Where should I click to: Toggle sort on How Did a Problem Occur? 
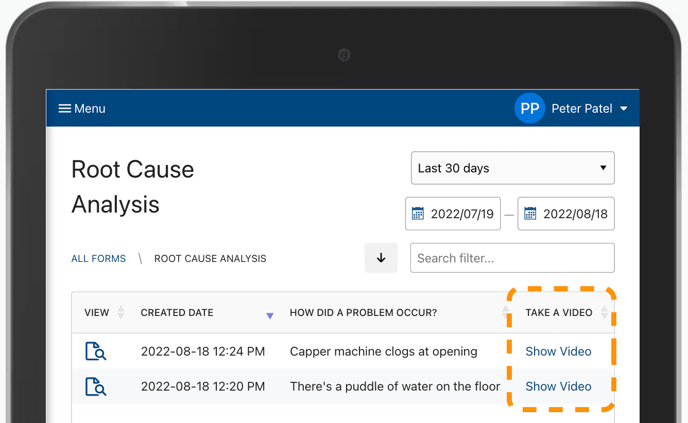[505, 312]
